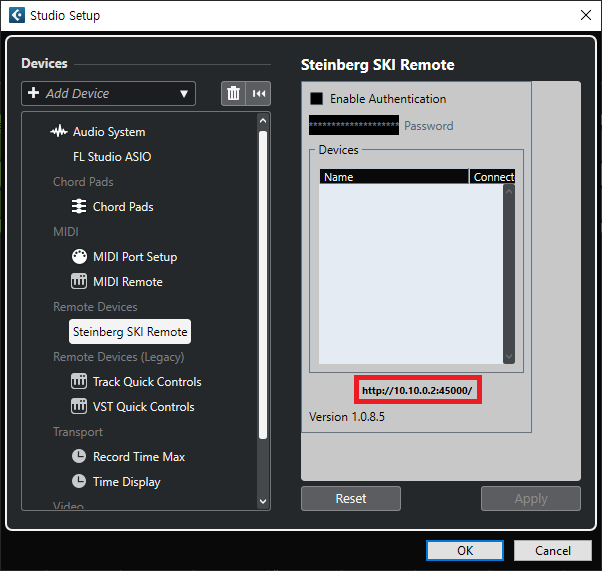Click the Connect column header
602x571 pixels.
coord(493,177)
